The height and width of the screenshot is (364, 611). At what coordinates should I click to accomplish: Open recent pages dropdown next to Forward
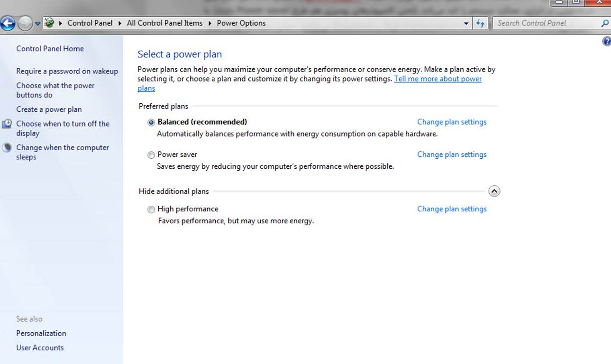(x=37, y=23)
